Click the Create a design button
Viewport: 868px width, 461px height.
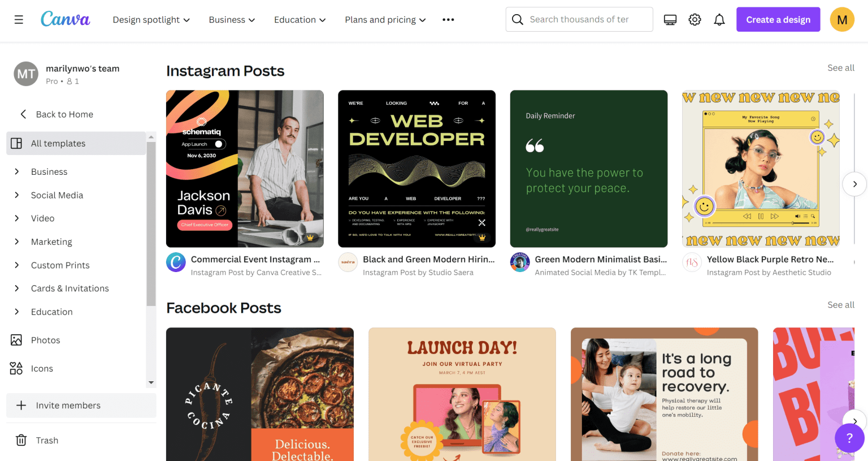(x=778, y=19)
